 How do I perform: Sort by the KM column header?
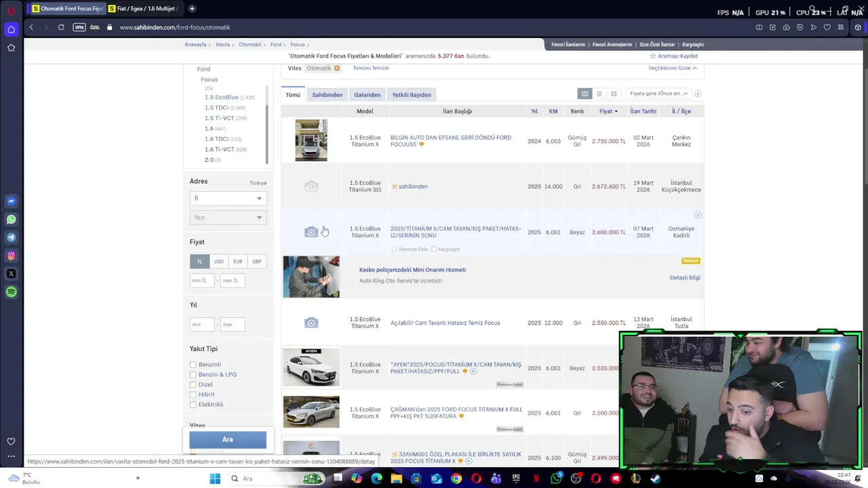[553, 111]
